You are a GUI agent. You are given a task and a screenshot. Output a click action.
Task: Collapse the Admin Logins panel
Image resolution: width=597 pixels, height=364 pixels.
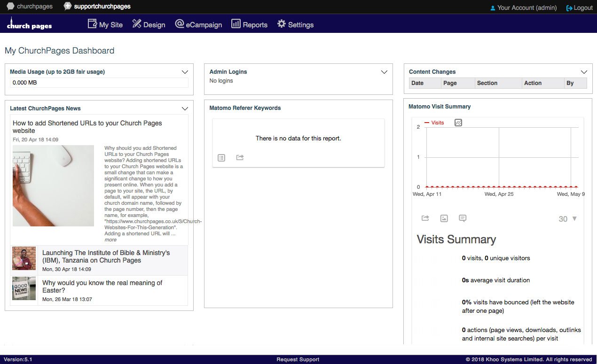click(384, 72)
